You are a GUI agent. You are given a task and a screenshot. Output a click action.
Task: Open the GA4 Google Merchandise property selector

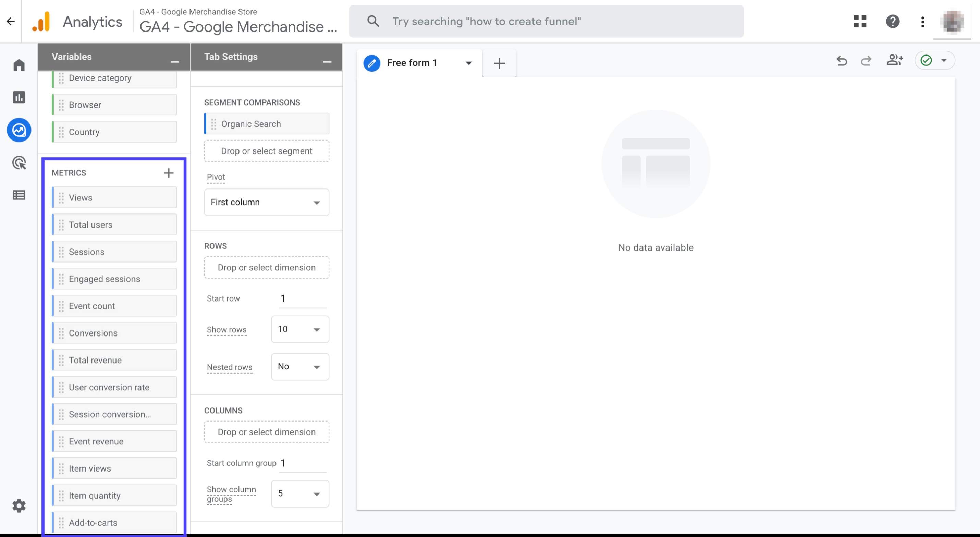point(238,21)
